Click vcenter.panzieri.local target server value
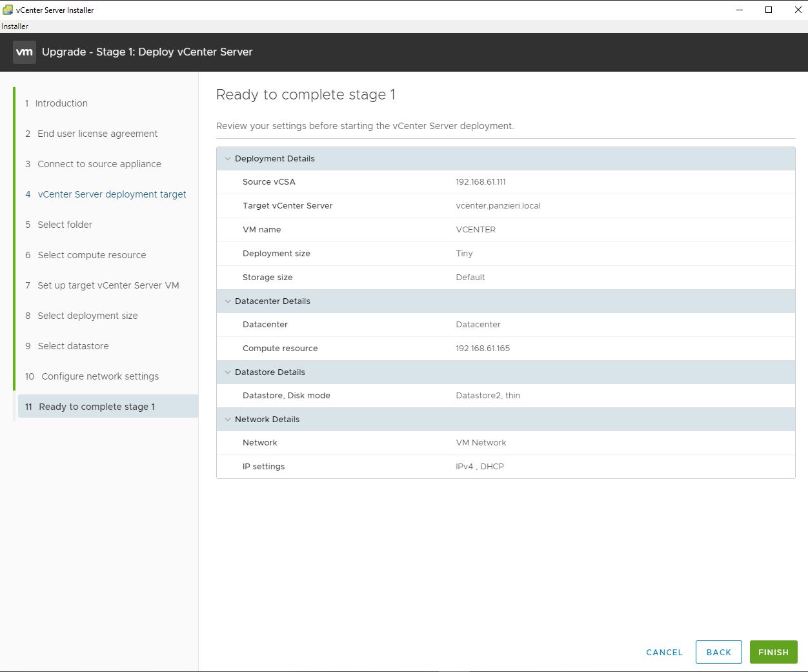Image resolution: width=808 pixels, height=672 pixels. coord(498,206)
